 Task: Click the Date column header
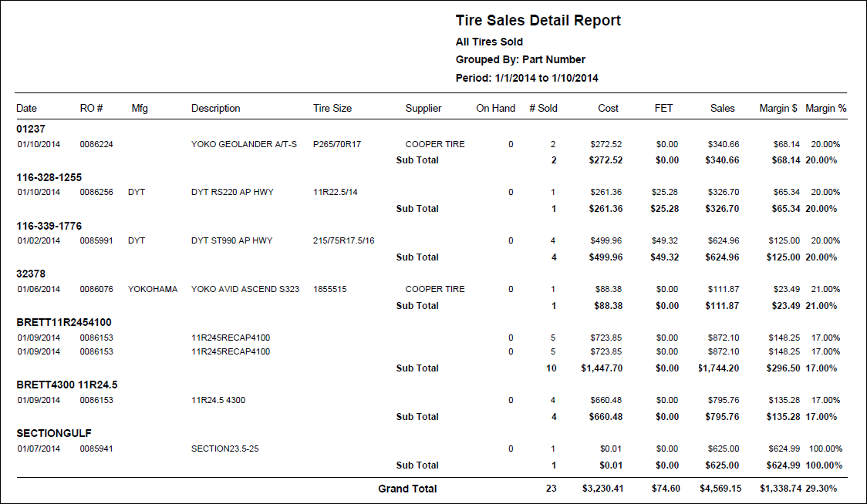click(x=26, y=109)
